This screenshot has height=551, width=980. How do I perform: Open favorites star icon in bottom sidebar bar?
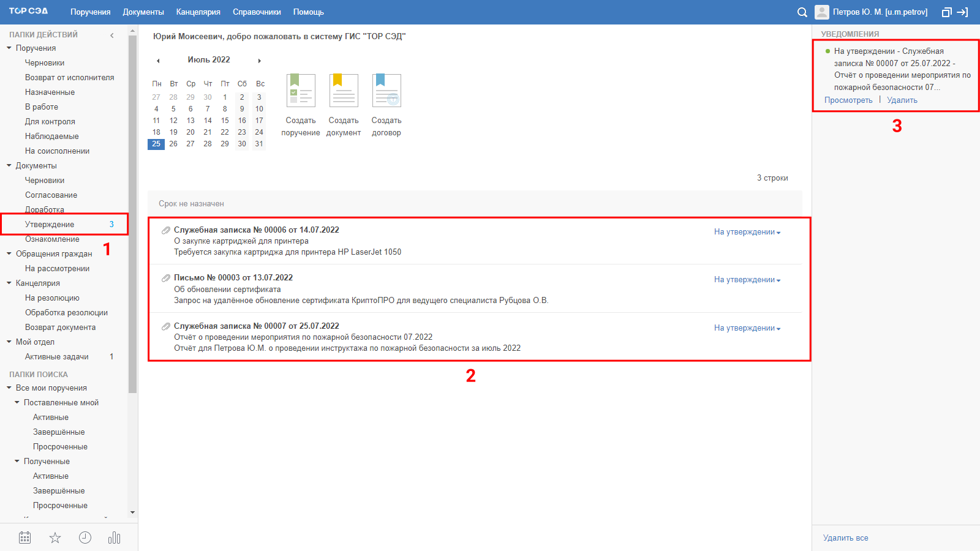(55, 538)
